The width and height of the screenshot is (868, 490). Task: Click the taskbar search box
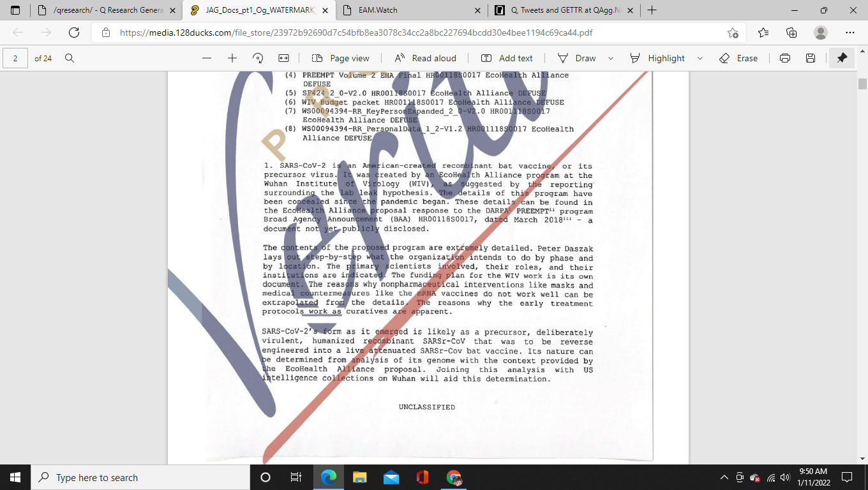140,477
